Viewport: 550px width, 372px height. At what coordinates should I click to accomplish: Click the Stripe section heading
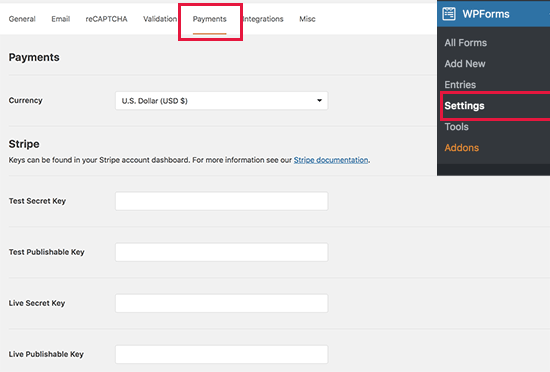(x=24, y=144)
